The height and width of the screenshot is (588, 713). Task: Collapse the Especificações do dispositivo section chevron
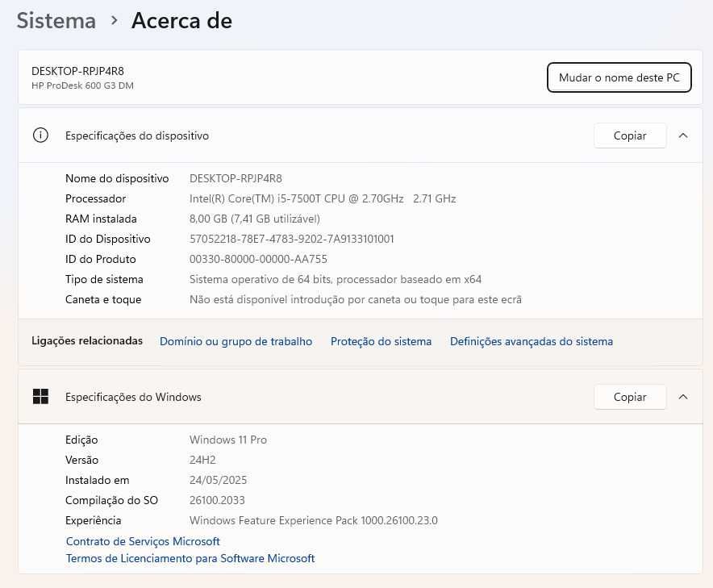(683, 136)
